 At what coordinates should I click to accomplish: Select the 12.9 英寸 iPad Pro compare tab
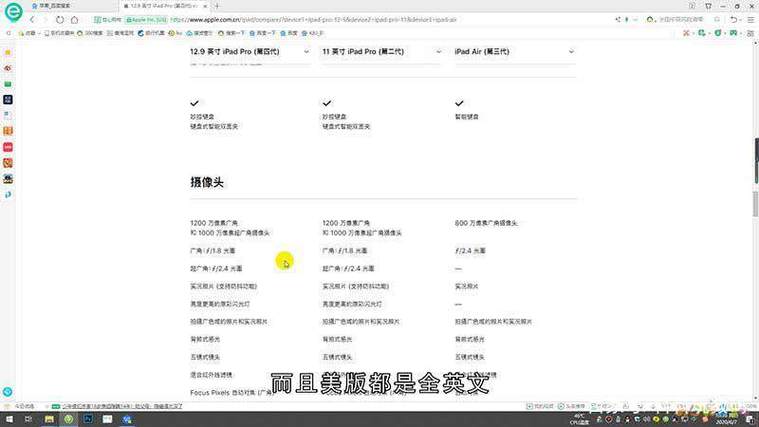pos(164,6)
